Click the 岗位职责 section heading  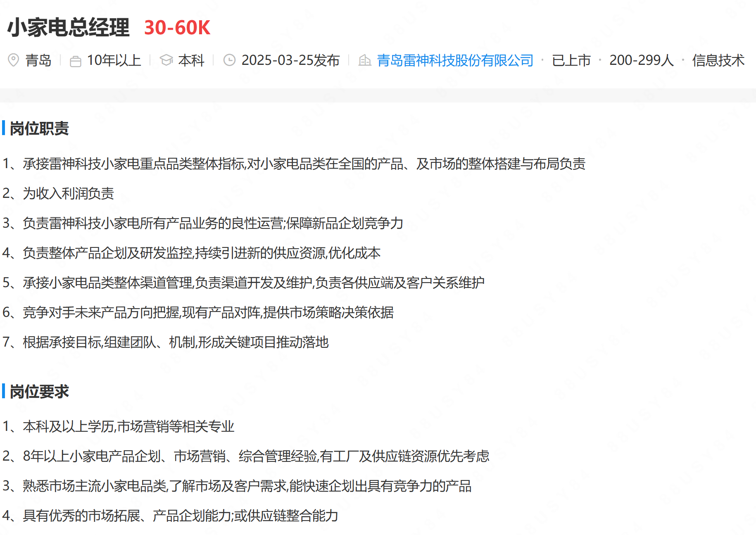pyautogui.click(x=39, y=128)
